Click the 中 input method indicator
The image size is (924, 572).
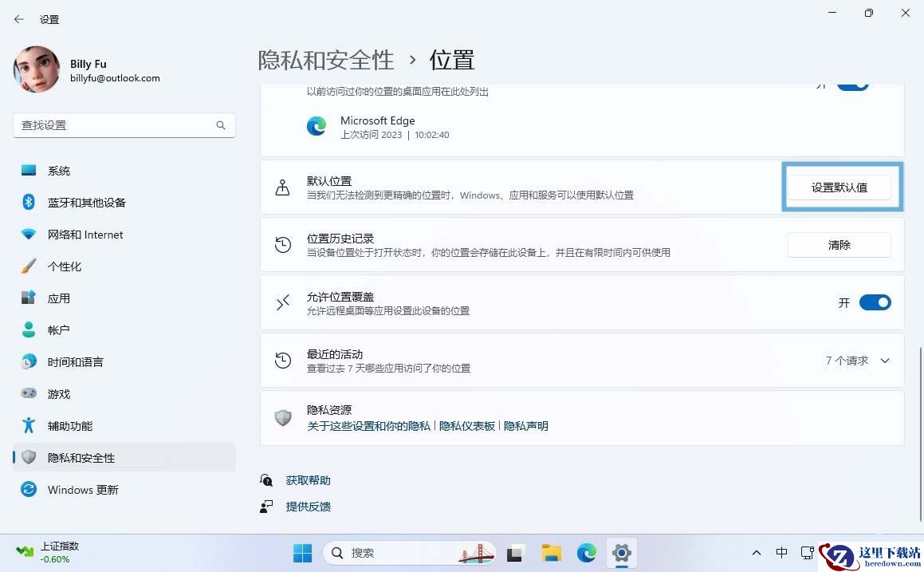781,553
